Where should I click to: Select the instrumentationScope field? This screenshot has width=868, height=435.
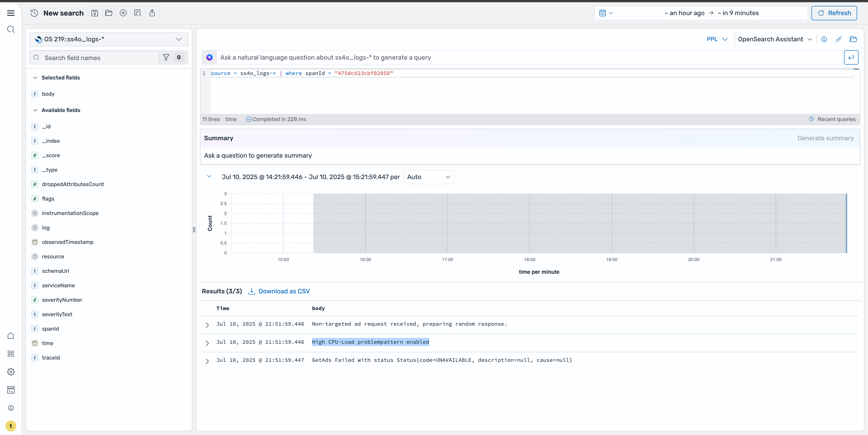click(x=70, y=213)
